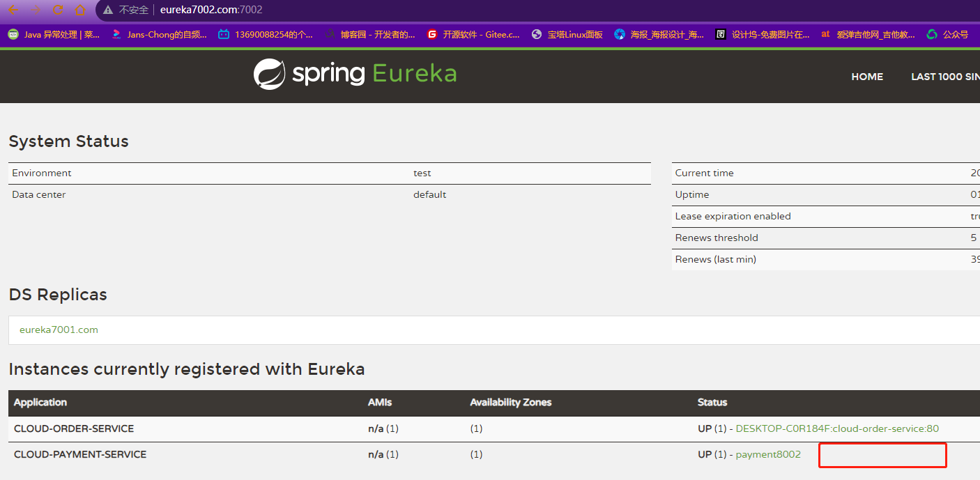Open the payment8002 instance link
Screen dimensions: 980x480
pos(768,454)
